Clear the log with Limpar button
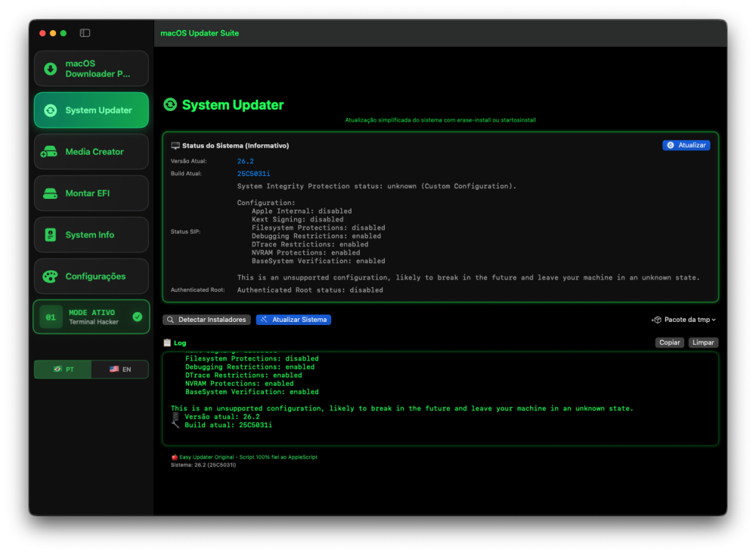 pos(703,342)
